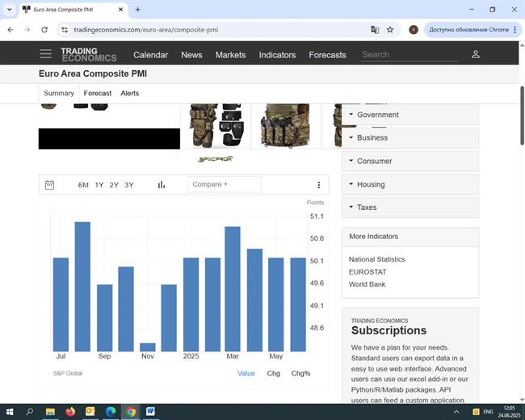Launch Firefox from the taskbar

(70, 412)
